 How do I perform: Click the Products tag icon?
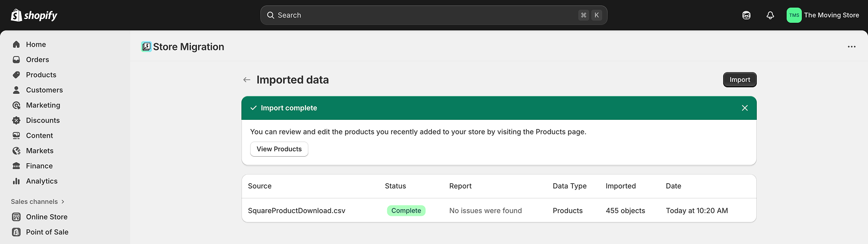16,75
